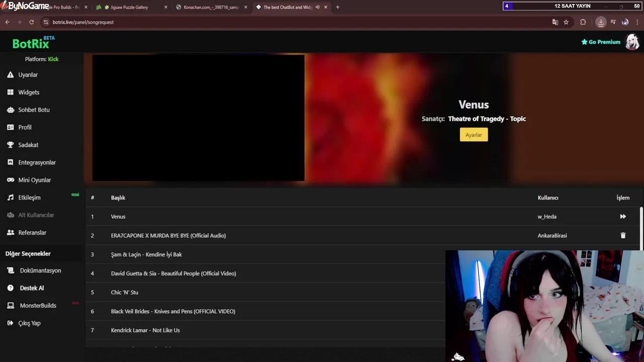Open Alt Kullanıcılar in the sidebar
Viewport: 644px width, 362px height.
pos(36,215)
